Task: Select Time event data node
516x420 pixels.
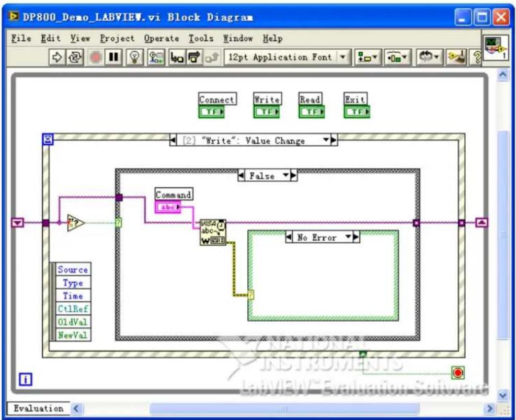Action: pyautogui.click(x=73, y=296)
